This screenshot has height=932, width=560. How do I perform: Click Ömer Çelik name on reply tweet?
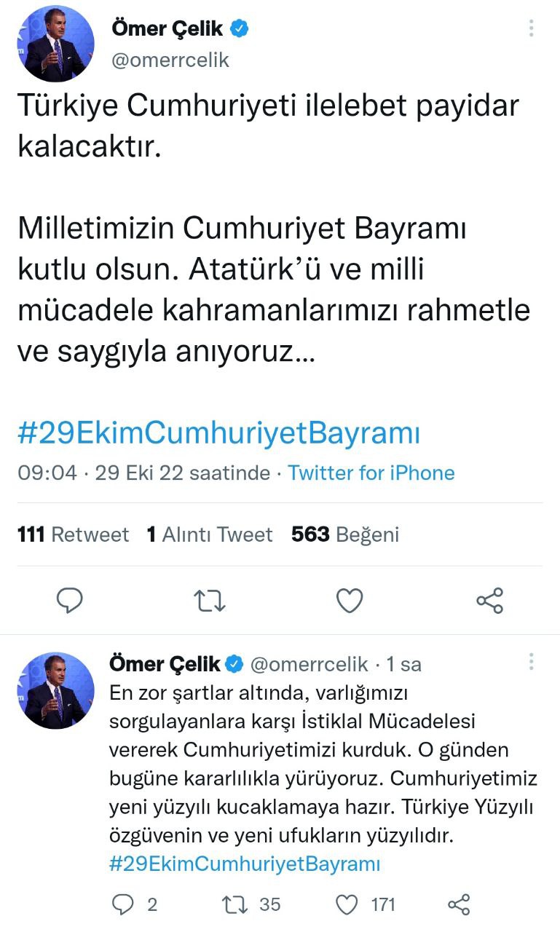[165, 664]
